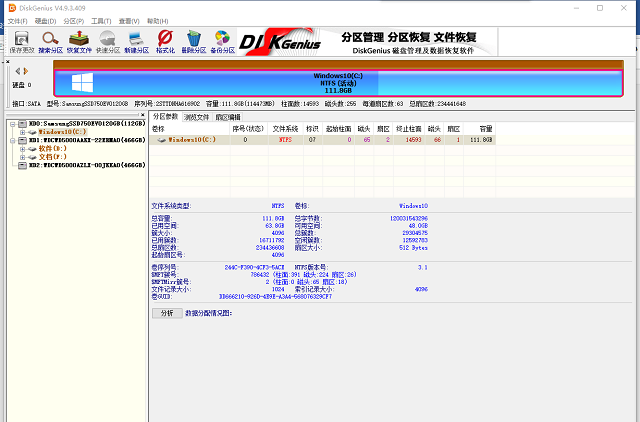Click the Save Changes (保存更改) toolbar icon
640x422 pixels.
coord(22,42)
